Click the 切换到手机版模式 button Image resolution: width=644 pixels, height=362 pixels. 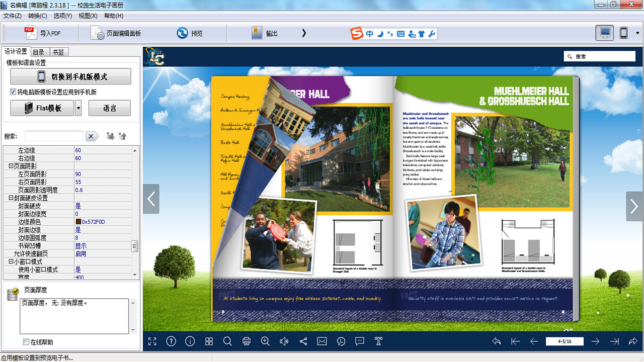(x=70, y=77)
